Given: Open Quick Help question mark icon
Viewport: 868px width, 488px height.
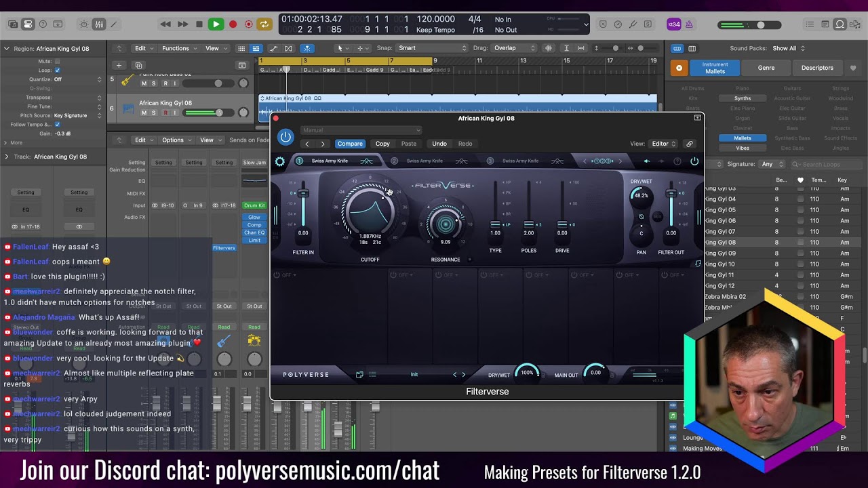Looking at the screenshot, I should [43, 24].
